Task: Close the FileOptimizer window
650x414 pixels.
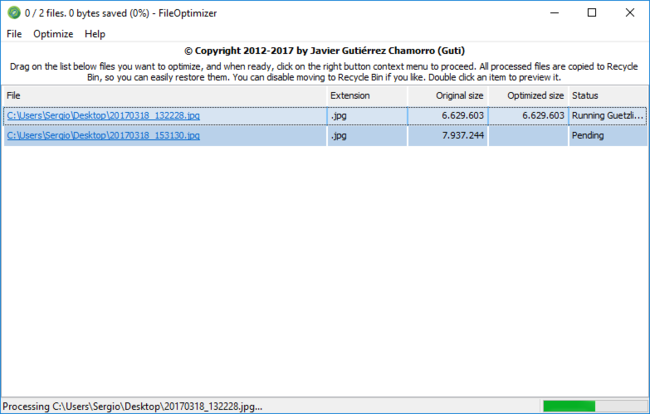Action: tap(628, 12)
